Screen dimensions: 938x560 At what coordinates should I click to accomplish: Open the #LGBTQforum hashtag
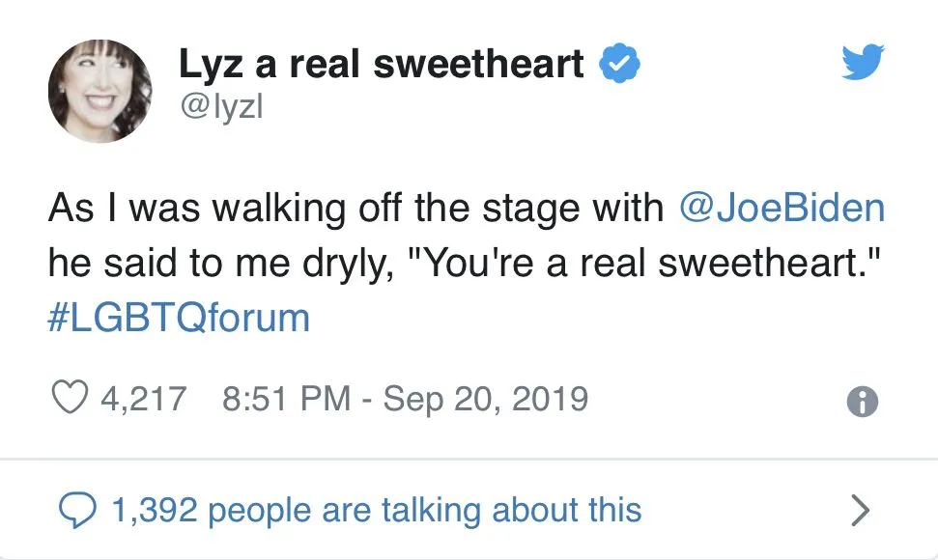(x=179, y=318)
